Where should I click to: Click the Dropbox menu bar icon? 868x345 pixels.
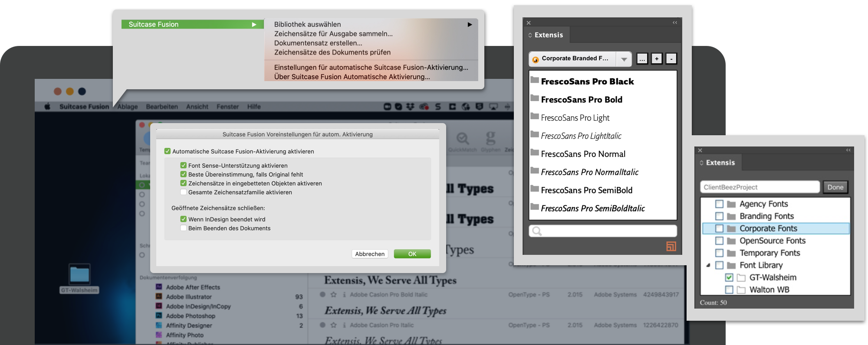coord(410,106)
